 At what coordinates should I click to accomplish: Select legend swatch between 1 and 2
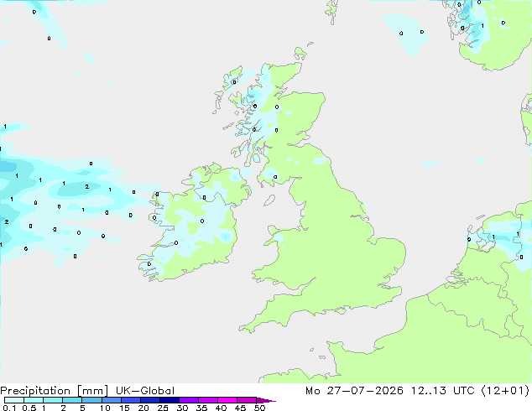coord(53,400)
